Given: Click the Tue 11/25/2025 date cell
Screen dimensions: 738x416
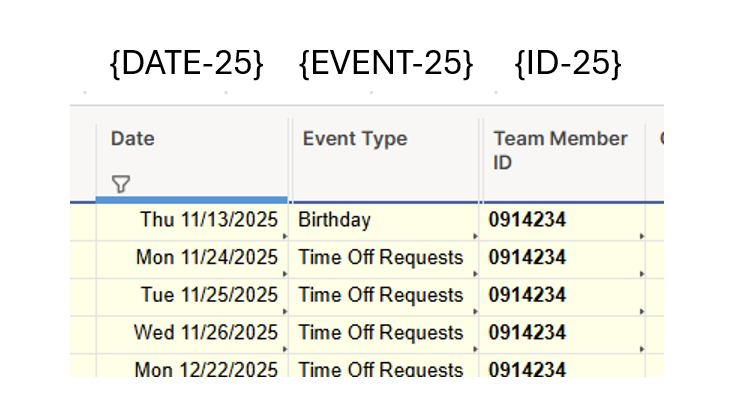Looking at the screenshot, I should (x=192, y=297).
